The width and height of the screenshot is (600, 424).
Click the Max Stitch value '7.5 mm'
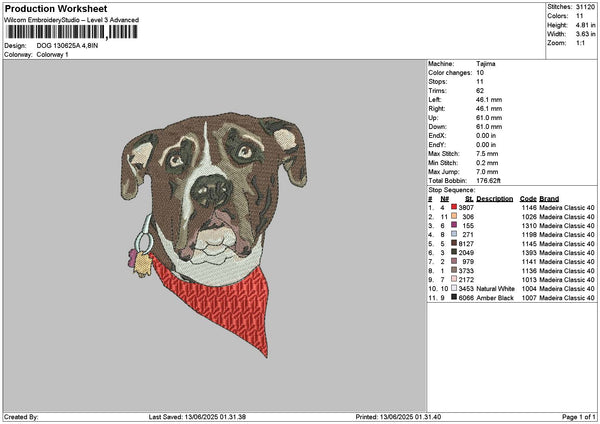487,154
